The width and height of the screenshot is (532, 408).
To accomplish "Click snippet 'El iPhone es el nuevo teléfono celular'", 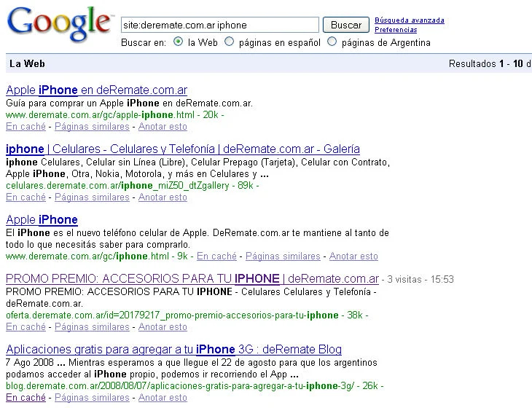I will [x=197, y=238].
